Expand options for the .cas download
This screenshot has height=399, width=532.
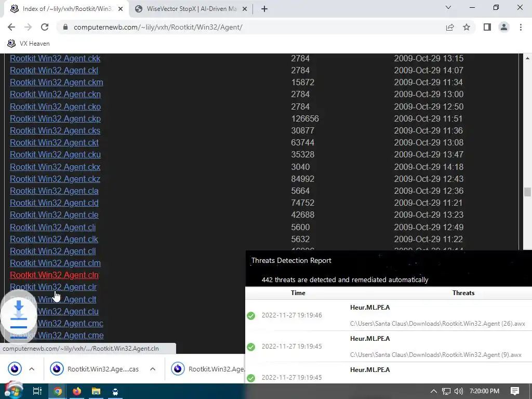153,368
